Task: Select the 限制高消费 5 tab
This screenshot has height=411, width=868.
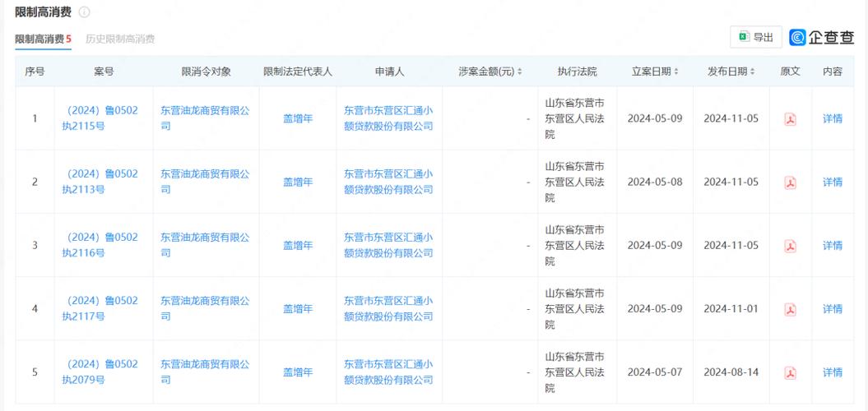Action: [x=43, y=39]
